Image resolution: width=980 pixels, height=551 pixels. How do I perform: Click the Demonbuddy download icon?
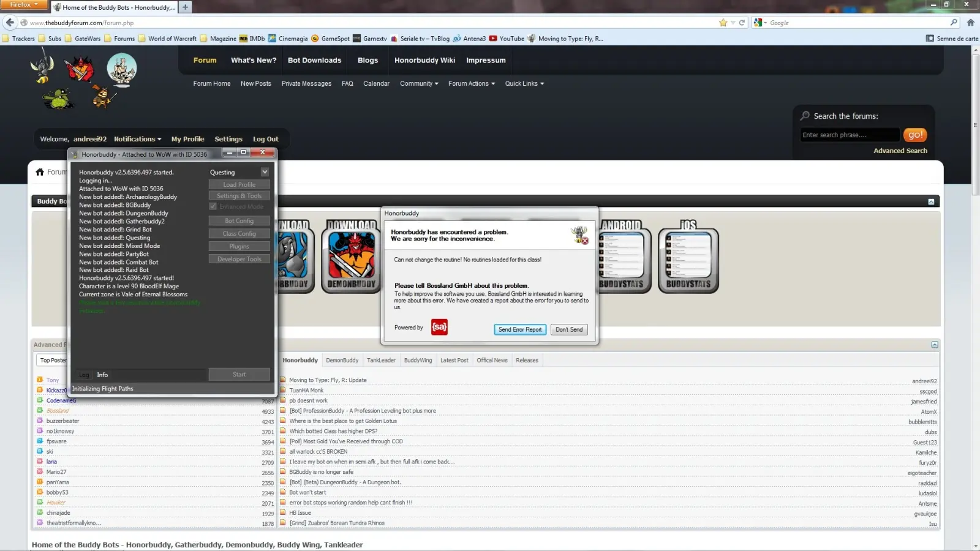351,256
